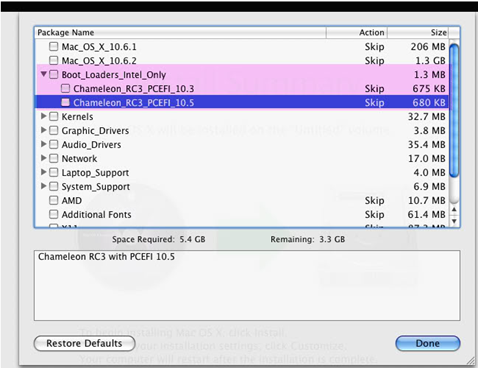The image size is (478, 368).
Task: Enable the Chameleon_RC3_PCEFI_10.3 checkbox
Action: [x=65, y=88]
